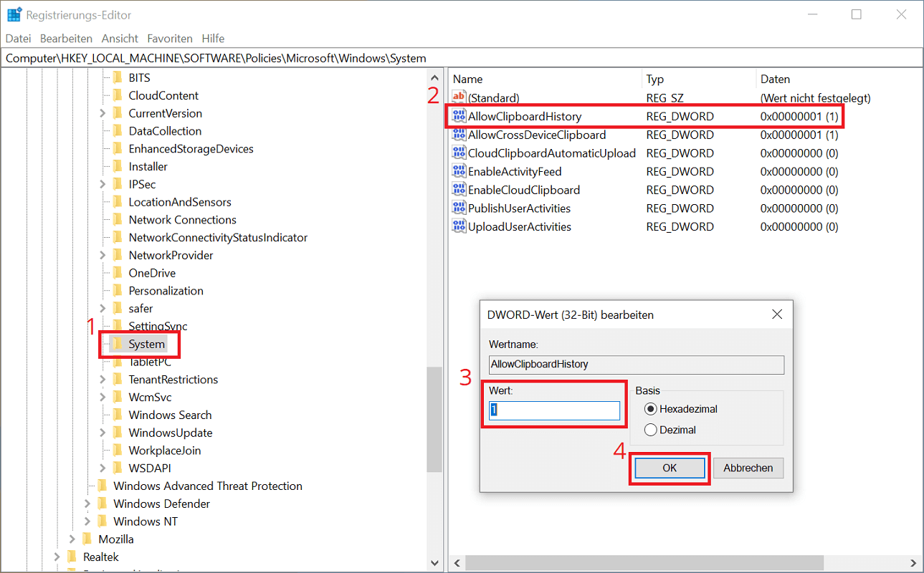Click the key tree's scroll-up arrow
The image size is (924, 573).
[x=434, y=77]
